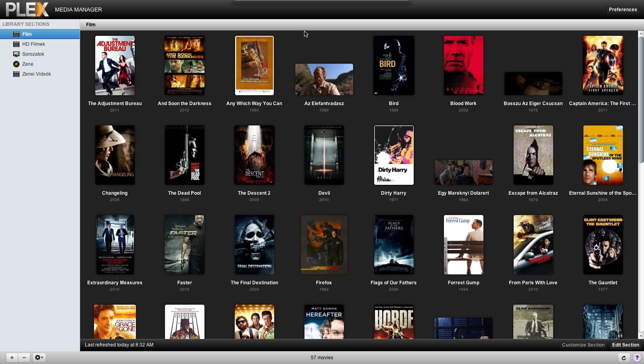Select The Dead Pool poster
The width and height of the screenshot is (644, 364).
(185, 155)
